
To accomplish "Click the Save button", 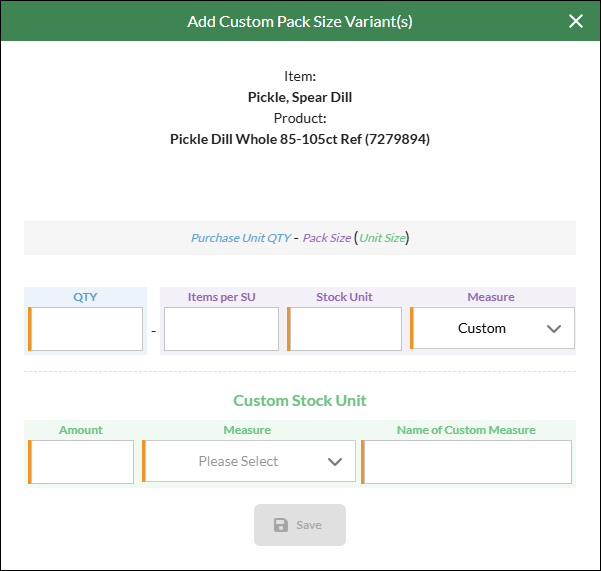I will (x=300, y=525).
